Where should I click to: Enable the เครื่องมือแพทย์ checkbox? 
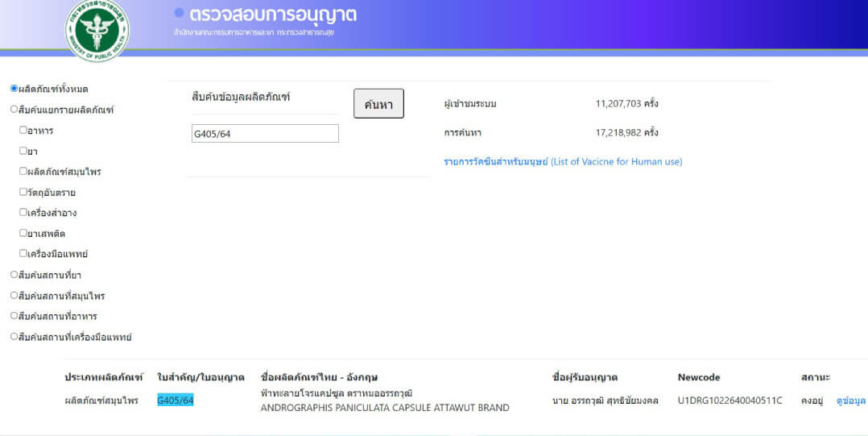(x=23, y=253)
